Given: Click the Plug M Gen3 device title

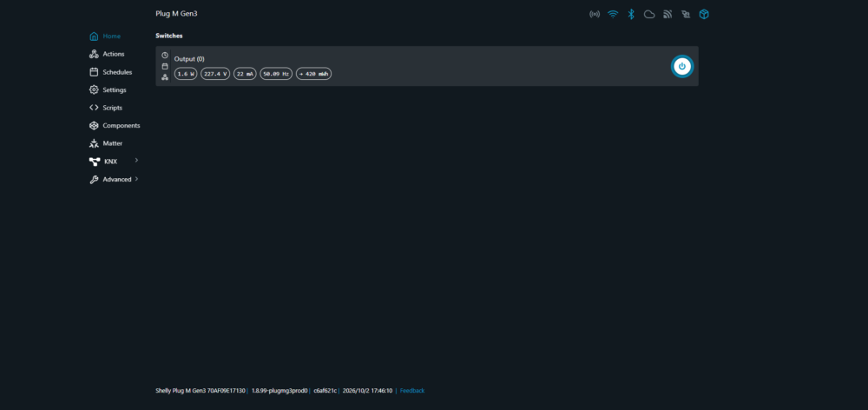Looking at the screenshot, I should [x=176, y=14].
